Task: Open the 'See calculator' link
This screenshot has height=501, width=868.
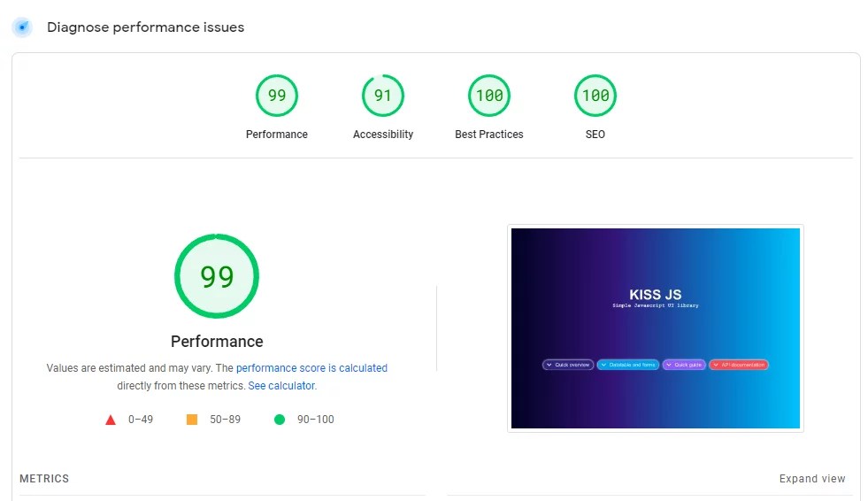Action: pyautogui.click(x=281, y=386)
